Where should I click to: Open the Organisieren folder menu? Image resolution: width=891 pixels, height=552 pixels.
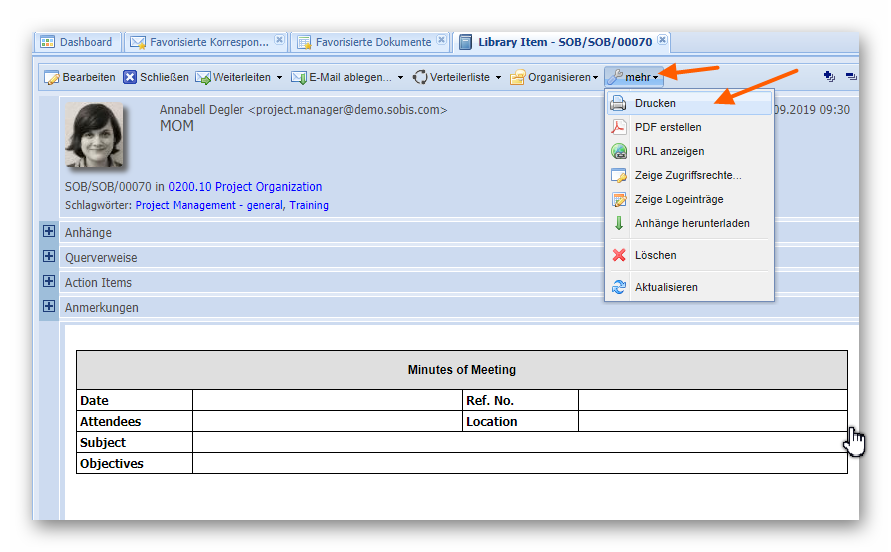[554, 77]
